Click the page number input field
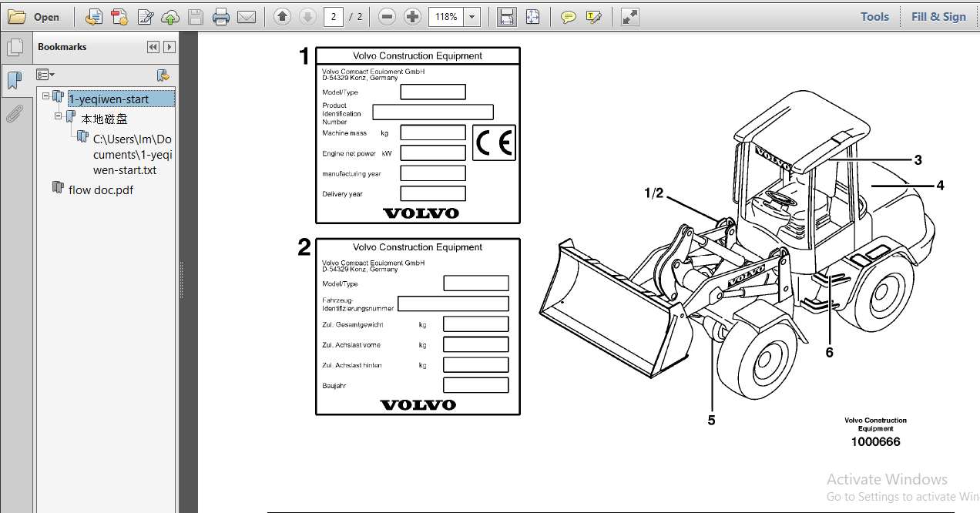Viewport: 980px width, 513px height. pos(333,17)
